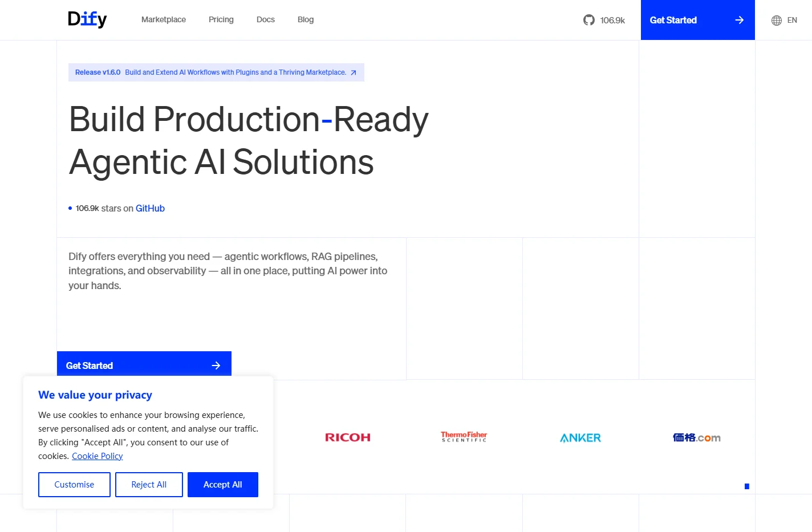Click the small blue carousel indicator square

(x=747, y=486)
